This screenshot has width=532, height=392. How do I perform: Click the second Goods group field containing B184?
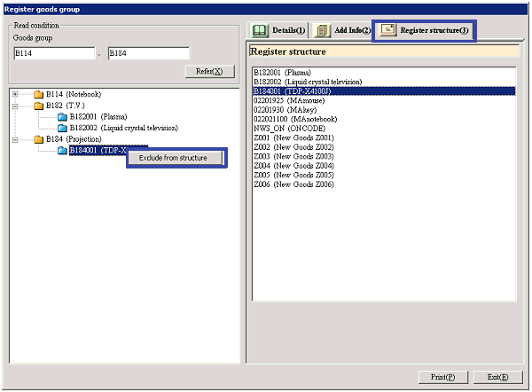point(147,53)
